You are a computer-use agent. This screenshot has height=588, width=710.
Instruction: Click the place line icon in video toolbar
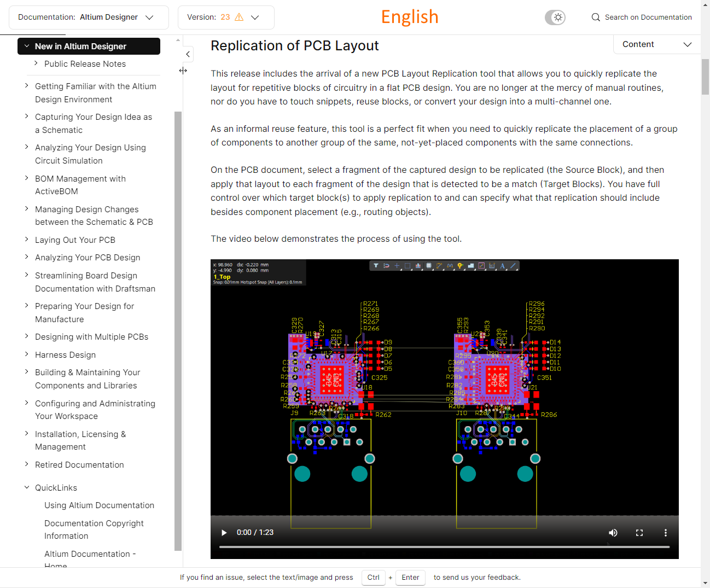[x=513, y=266]
